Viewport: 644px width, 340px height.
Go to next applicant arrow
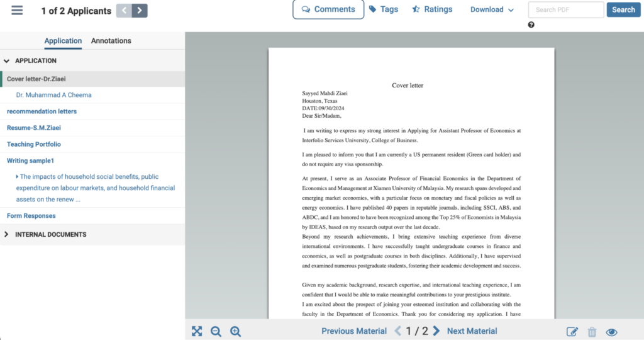(x=140, y=11)
